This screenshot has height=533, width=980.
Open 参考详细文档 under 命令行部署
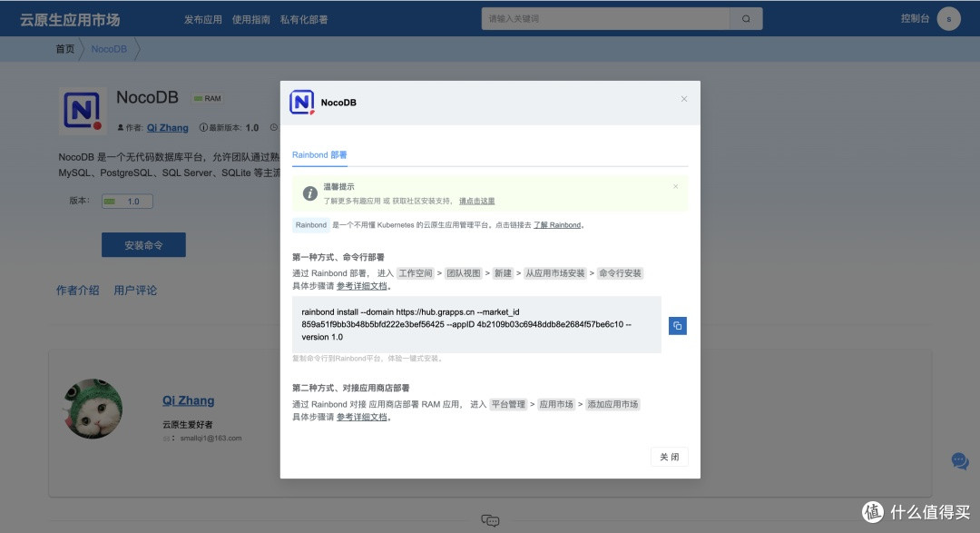(x=362, y=286)
